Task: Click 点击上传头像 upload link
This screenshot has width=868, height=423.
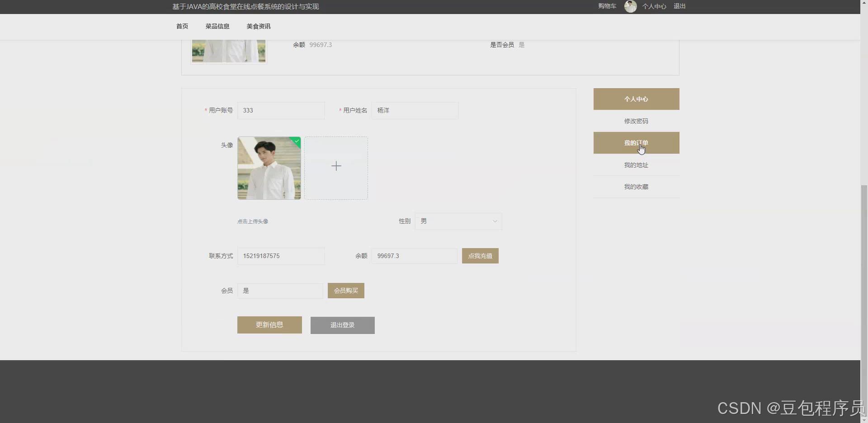Action: [252, 221]
